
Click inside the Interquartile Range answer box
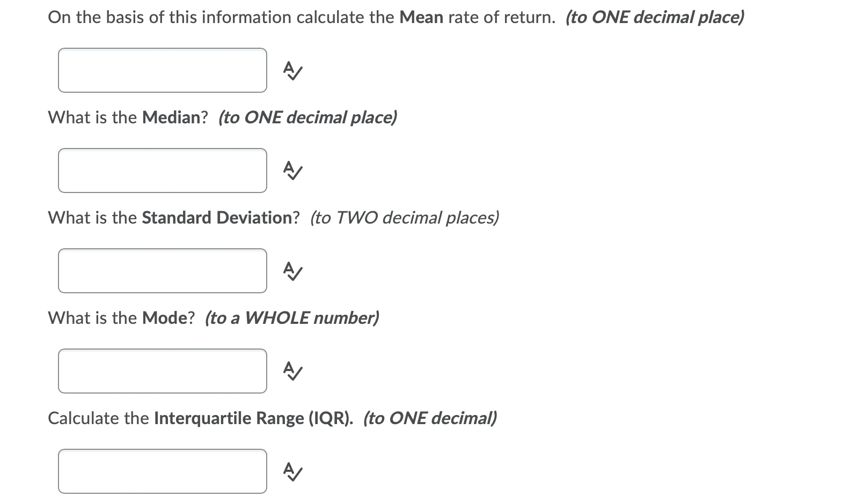pos(162,472)
